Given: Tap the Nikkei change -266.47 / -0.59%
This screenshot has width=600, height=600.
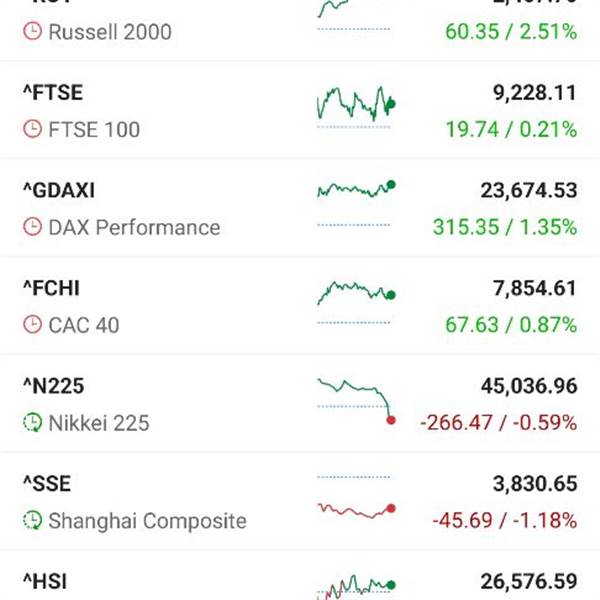Looking at the screenshot, I should pos(499,423).
